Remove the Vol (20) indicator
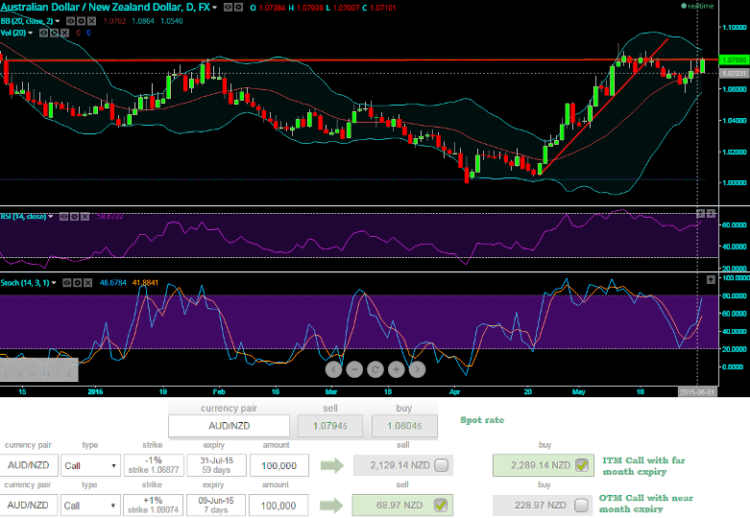Viewport: 750px width, 518px height. [x=66, y=32]
